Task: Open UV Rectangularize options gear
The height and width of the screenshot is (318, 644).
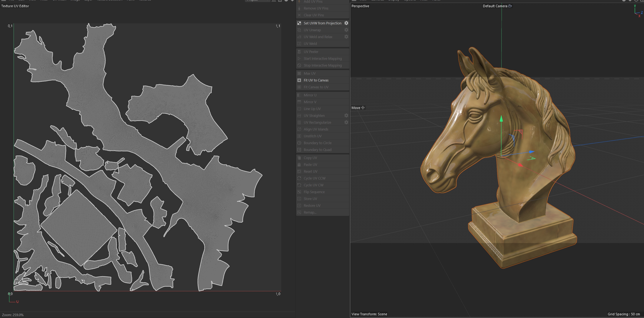Action: (346, 122)
